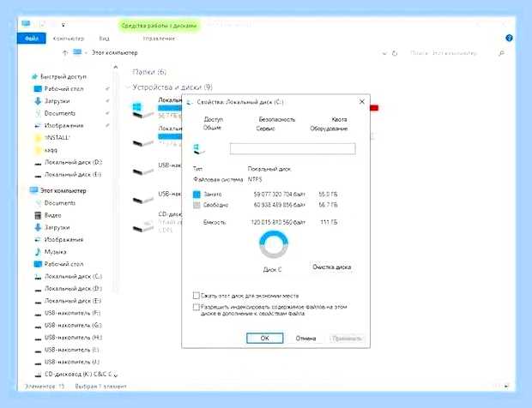Switch to the Сервис tab
This screenshot has width=532, height=408.
point(265,129)
